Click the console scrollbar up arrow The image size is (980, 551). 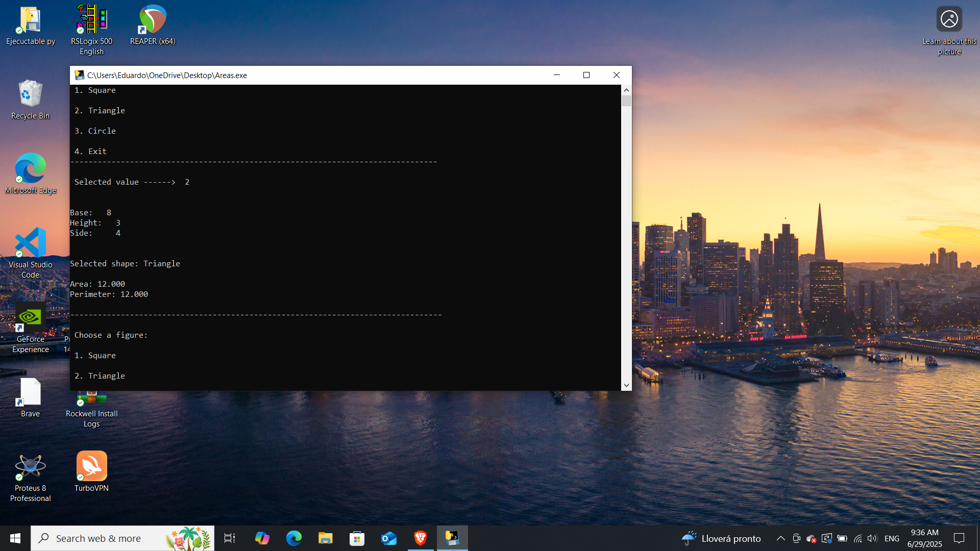coord(626,90)
